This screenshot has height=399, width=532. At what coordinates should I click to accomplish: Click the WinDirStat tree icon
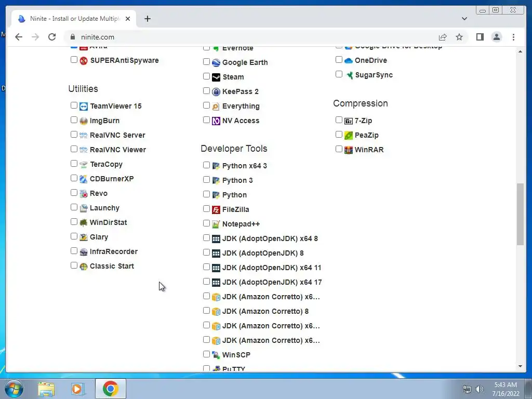(x=84, y=223)
